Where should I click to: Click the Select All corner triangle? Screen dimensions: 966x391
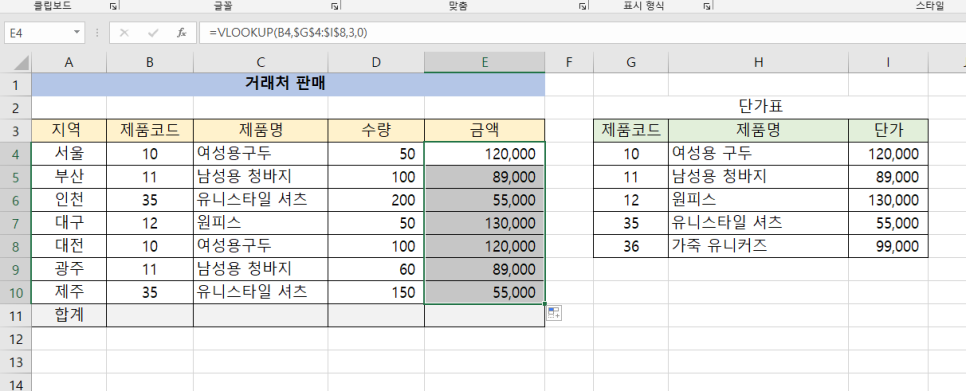pos(21,63)
